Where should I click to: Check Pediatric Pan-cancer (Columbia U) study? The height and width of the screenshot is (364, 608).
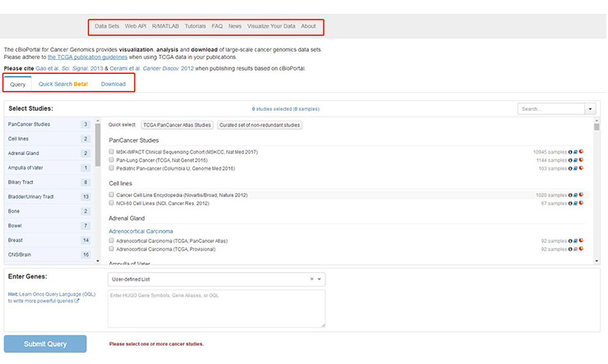tap(111, 168)
